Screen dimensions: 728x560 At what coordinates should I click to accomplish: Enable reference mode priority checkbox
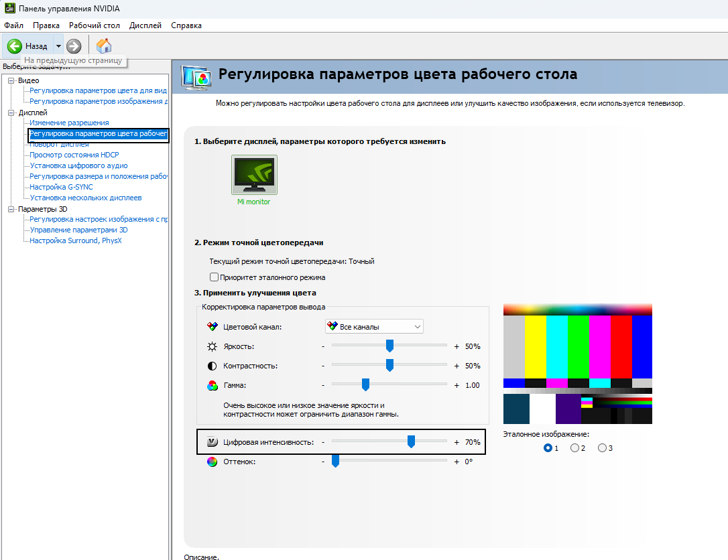click(x=214, y=277)
